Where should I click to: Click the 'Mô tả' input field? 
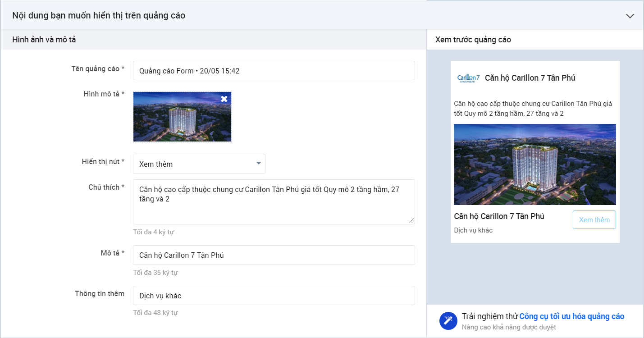[x=274, y=255]
